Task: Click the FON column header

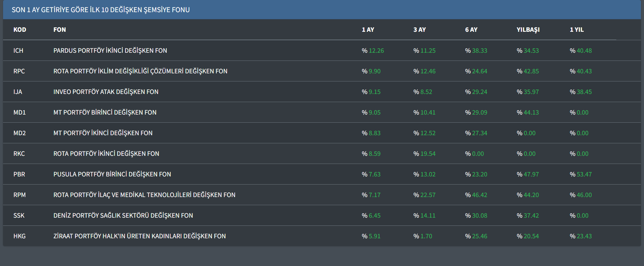Action: 60,30
